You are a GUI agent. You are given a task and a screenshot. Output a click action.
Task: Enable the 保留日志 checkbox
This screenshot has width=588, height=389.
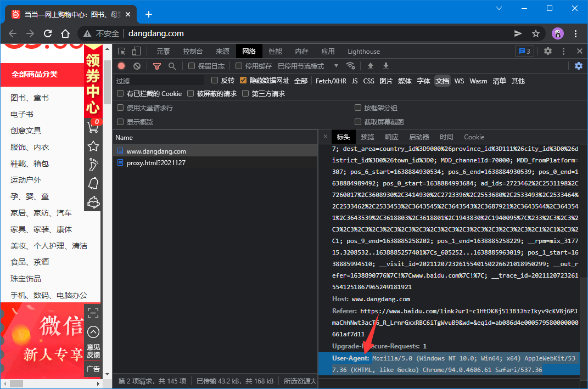pos(191,66)
